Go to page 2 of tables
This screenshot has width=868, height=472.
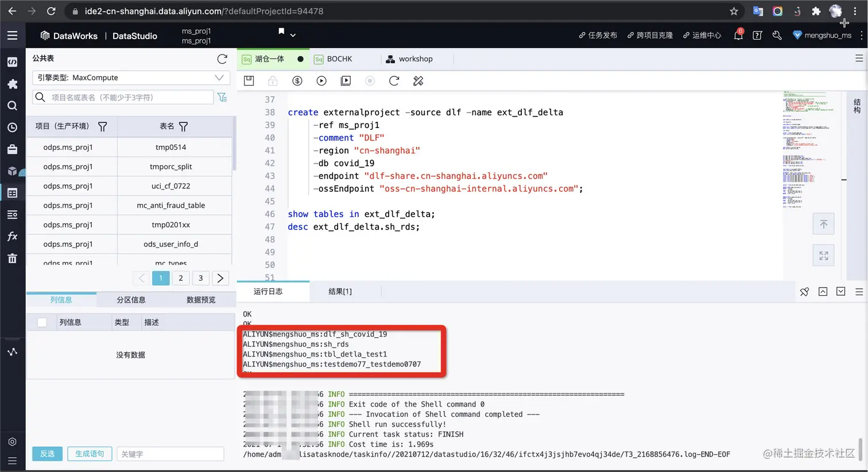(x=181, y=278)
